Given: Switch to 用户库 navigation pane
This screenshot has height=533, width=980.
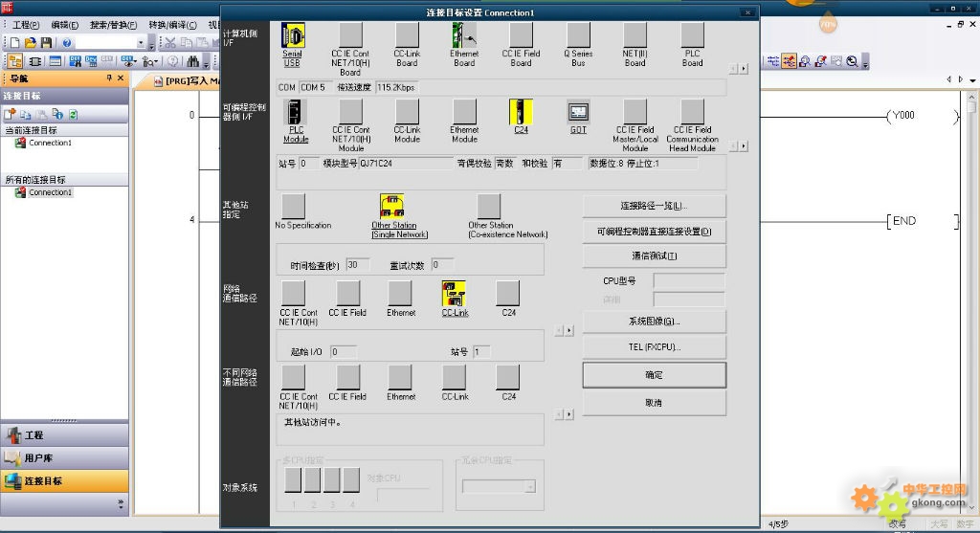Looking at the screenshot, I should click(x=64, y=458).
